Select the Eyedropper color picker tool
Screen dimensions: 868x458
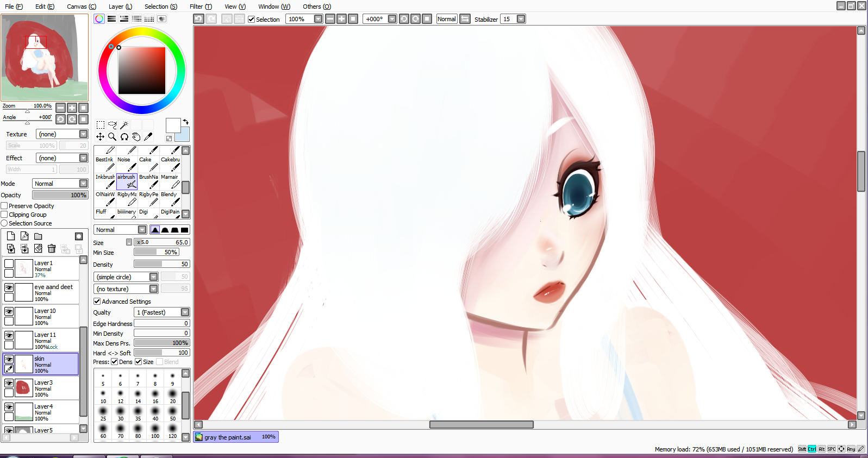tap(148, 137)
